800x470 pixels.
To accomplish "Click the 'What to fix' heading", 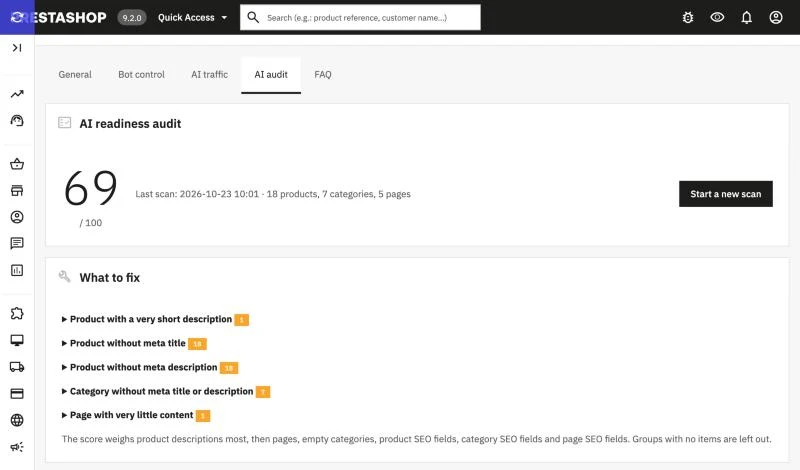I will click(110, 278).
